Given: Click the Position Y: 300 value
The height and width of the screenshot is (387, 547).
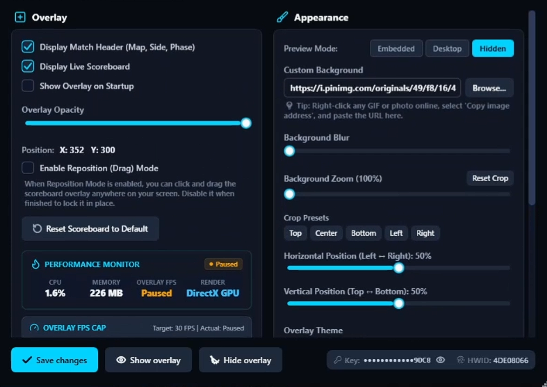Looking at the screenshot, I should [x=103, y=150].
